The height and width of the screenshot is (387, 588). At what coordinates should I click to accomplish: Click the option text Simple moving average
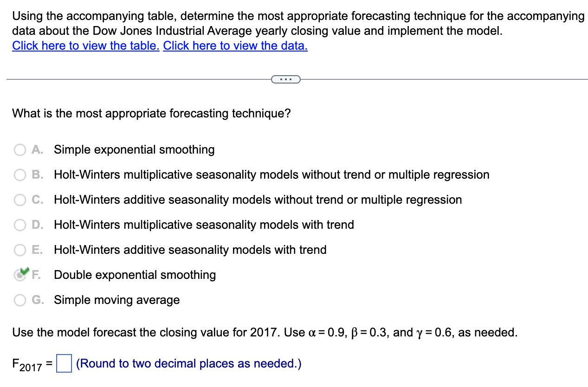pyautogui.click(x=116, y=300)
